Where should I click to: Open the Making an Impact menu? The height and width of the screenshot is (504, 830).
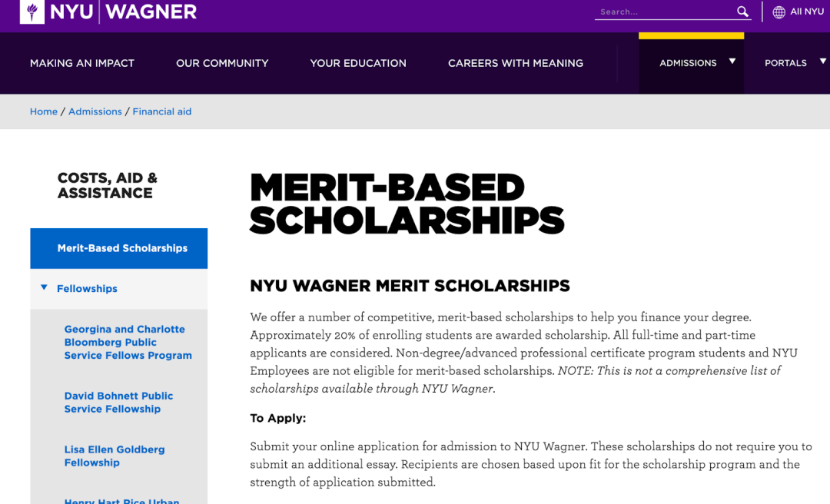click(82, 63)
